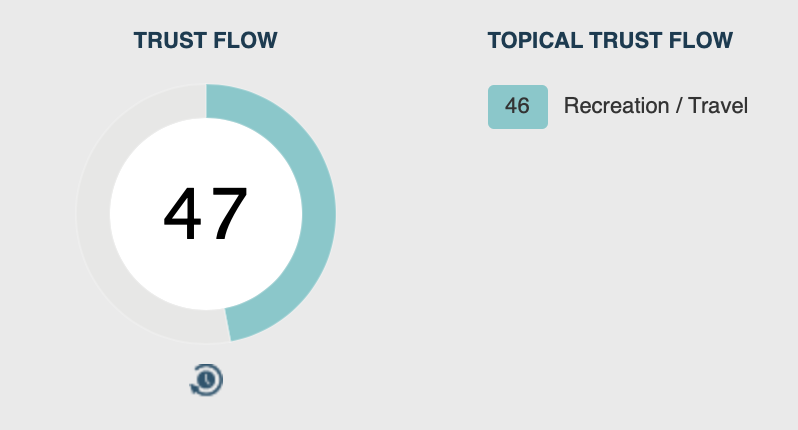Click the TOPICAL TRUST FLOW heading
The width and height of the screenshot is (798, 430).
610,40
